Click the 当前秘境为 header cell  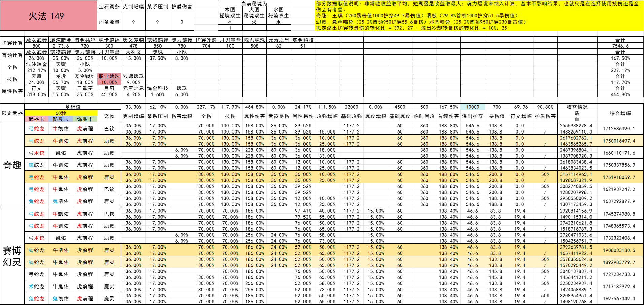click(254, 3)
